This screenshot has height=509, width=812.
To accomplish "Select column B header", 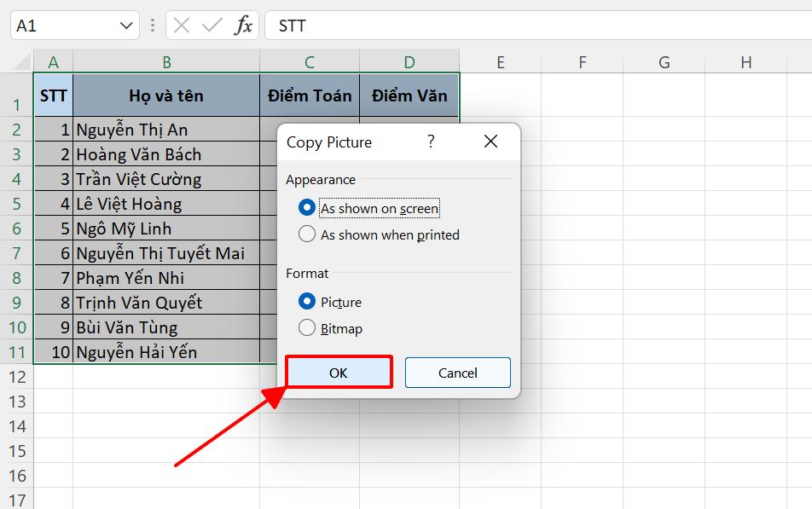I will [166, 62].
